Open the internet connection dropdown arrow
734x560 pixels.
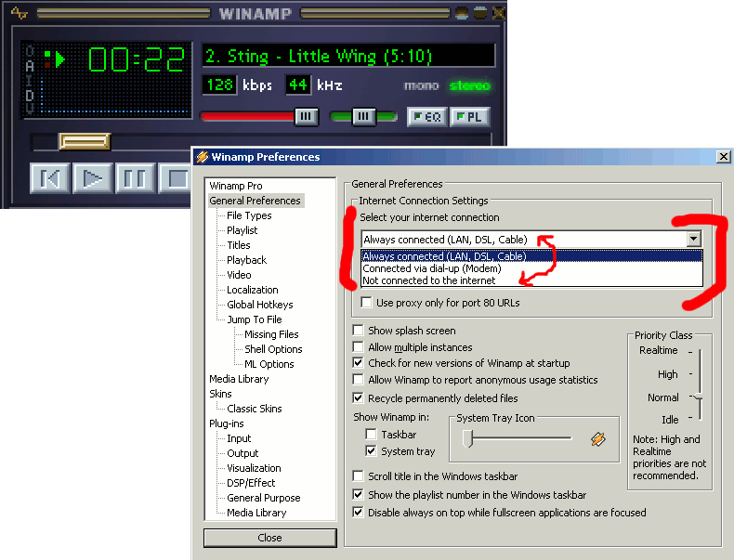(x=694, y=239)
